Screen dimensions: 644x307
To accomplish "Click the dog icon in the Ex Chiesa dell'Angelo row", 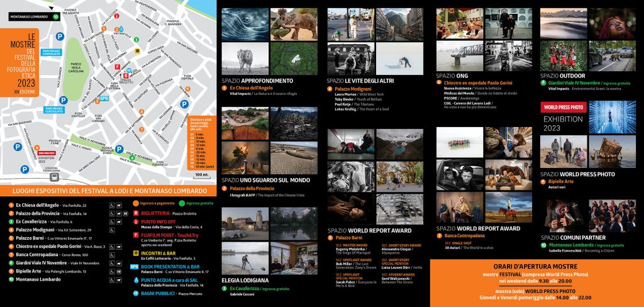I will (119, 205).
